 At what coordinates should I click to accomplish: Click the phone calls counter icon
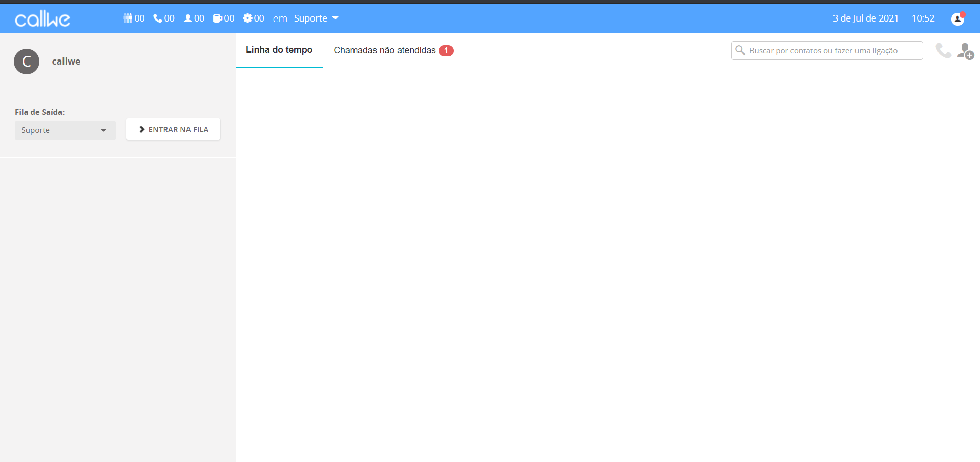point(158,18)
